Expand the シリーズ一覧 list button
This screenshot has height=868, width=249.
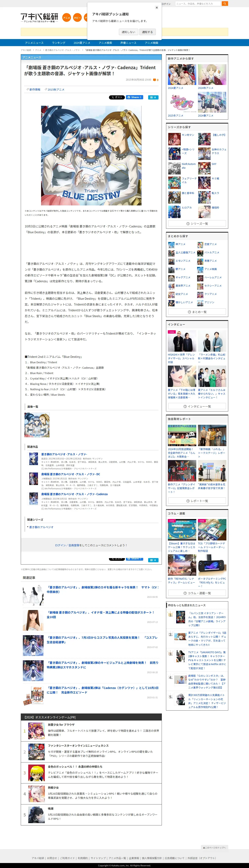(x=197, y=223)
